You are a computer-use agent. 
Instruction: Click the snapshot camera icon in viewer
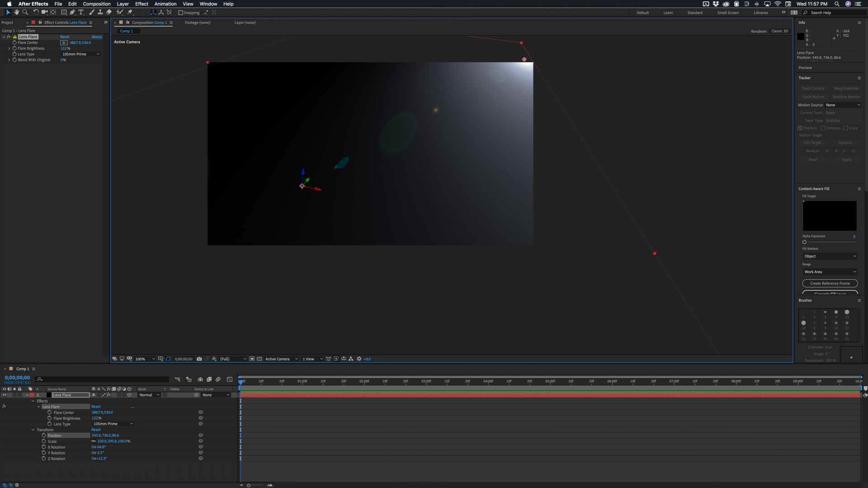click(x=199, y=359)
